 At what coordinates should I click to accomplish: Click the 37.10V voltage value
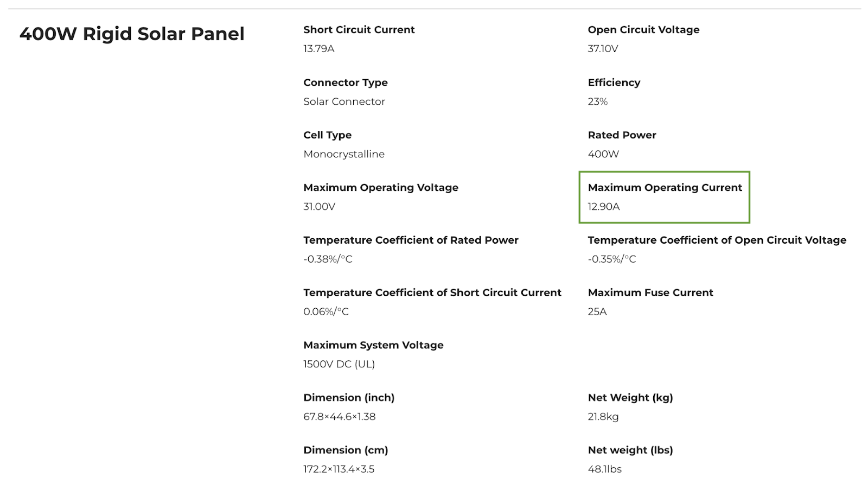point(603,48)
